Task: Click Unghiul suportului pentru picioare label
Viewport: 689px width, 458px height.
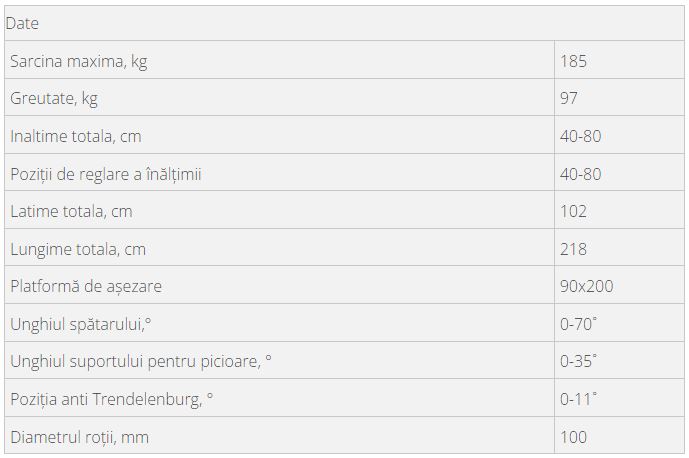Action: [141, 361]
